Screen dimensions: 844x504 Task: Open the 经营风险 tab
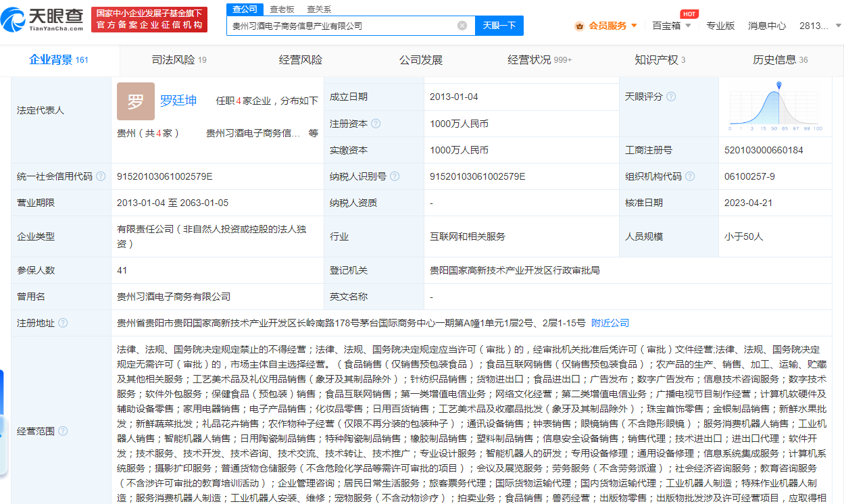click(x=300, y=60)
